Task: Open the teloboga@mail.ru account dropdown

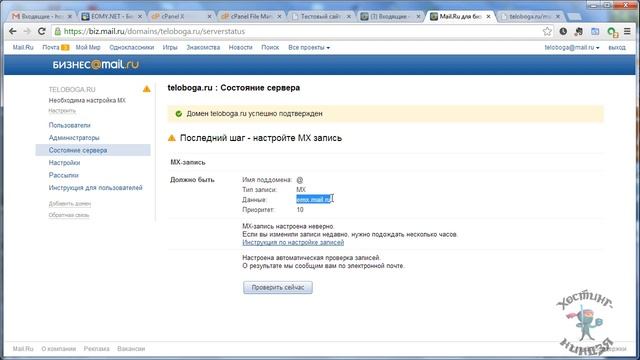Action: coord(571,47)
